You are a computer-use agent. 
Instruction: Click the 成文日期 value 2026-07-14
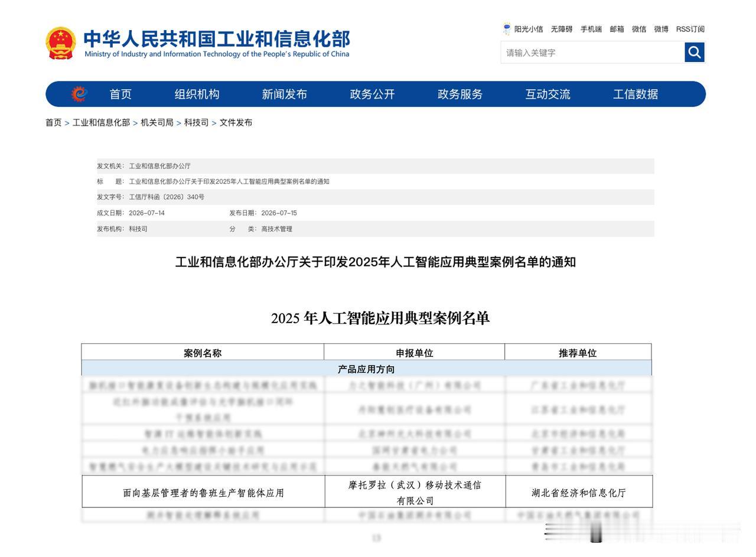146,213
